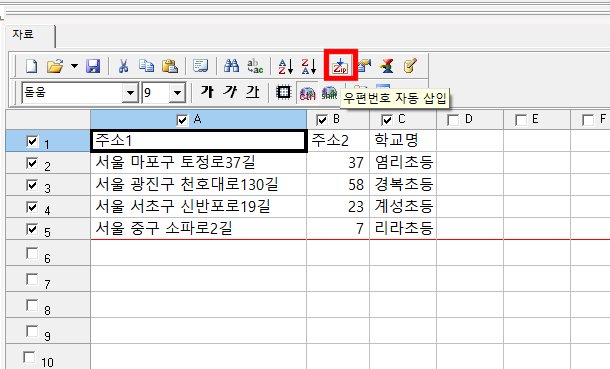Sort ascending with A-Z icon

coord(286,66)
